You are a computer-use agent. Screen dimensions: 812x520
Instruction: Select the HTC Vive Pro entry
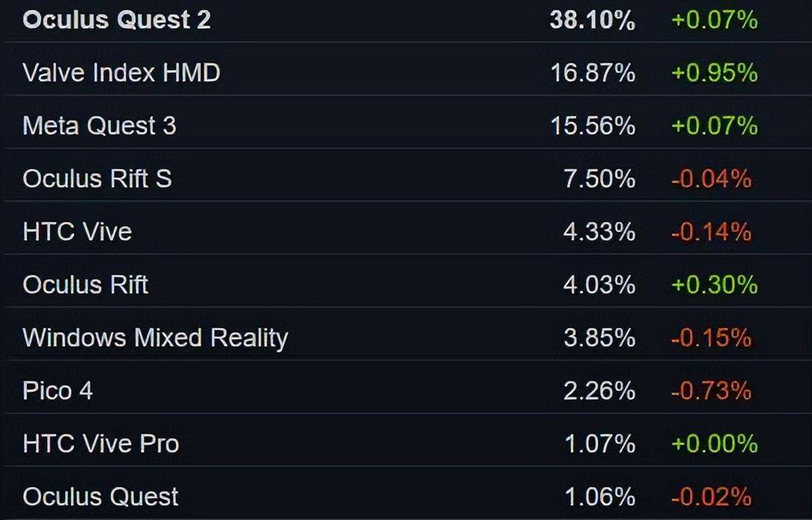coord(101,443)
